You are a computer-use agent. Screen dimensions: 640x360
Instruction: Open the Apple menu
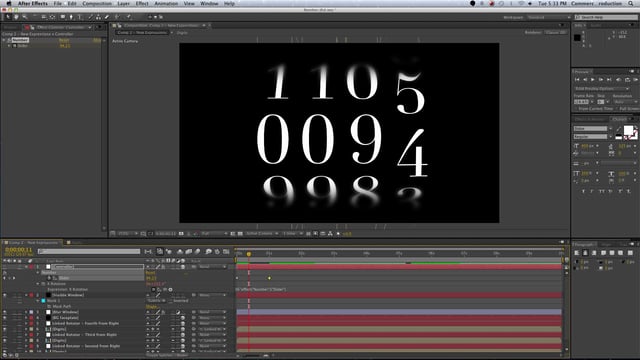coord(9,3)
